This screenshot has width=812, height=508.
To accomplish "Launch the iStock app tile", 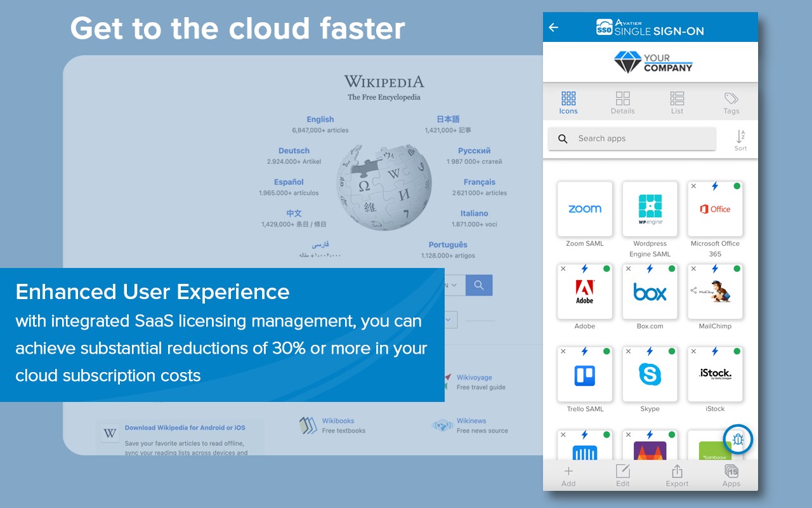I will pos(715,374).
